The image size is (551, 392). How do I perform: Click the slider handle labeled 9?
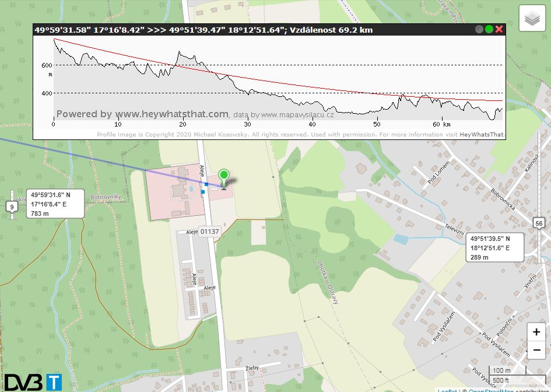coord(12,206)
